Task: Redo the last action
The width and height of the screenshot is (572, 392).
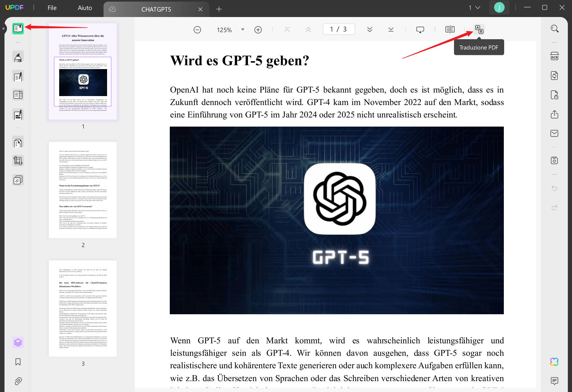Action: coord(555,208)
